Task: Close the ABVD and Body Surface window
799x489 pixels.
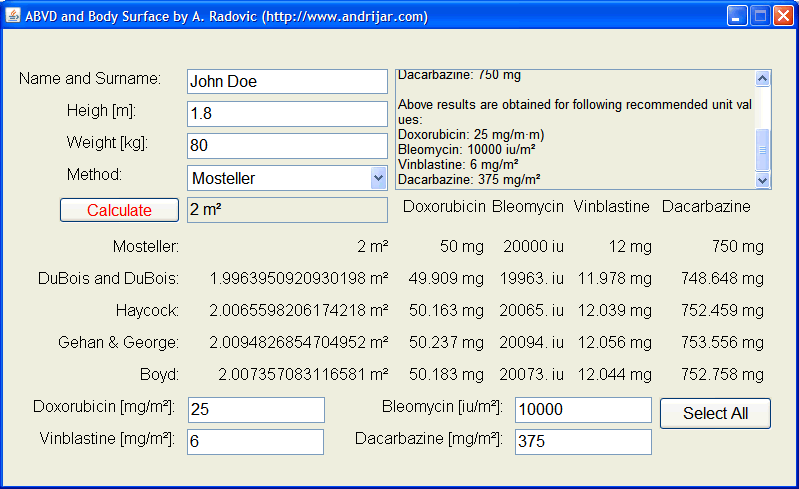Action: [x=783, y=16]
